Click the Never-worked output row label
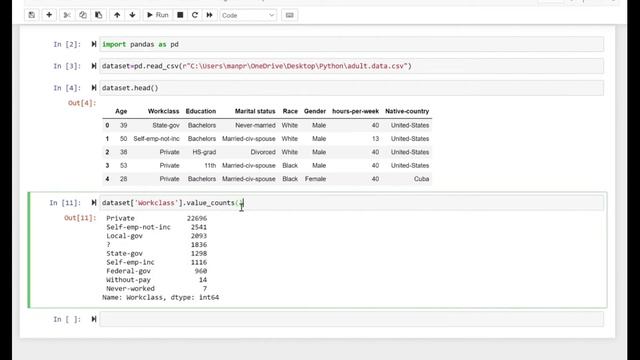 [130, 289]
